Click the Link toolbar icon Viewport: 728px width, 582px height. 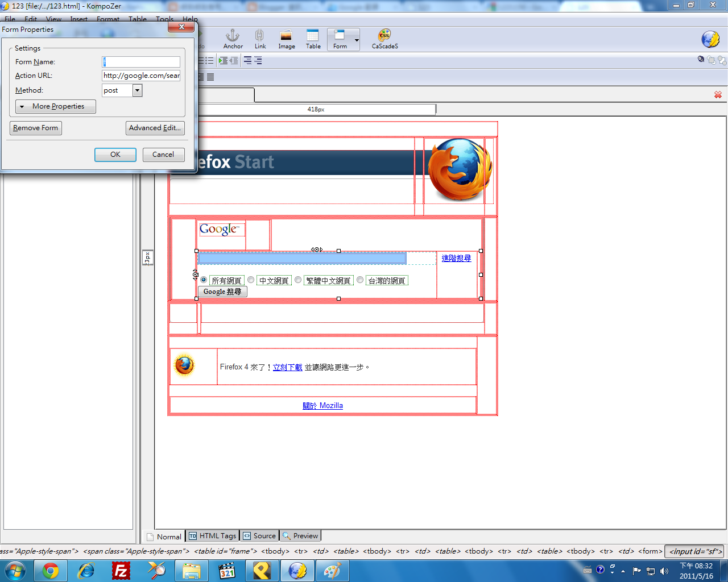click(260, 39)
